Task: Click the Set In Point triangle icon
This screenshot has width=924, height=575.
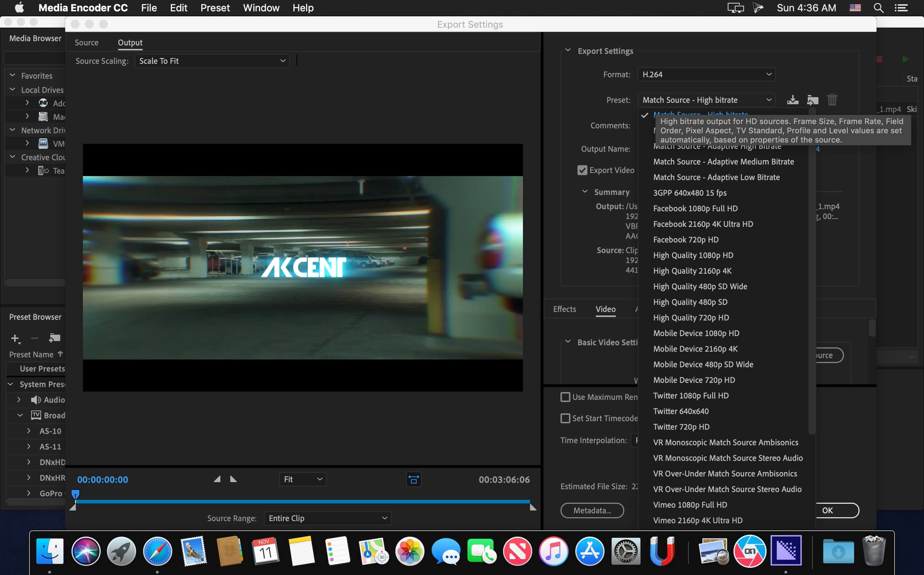Action: 217,479
